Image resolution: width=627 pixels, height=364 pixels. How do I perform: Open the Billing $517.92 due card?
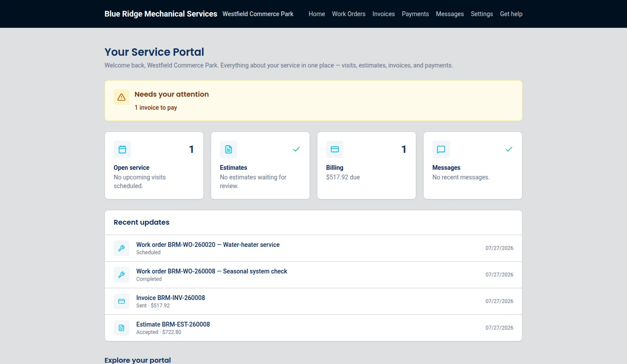pyautogui.click(x=367, y=165)
